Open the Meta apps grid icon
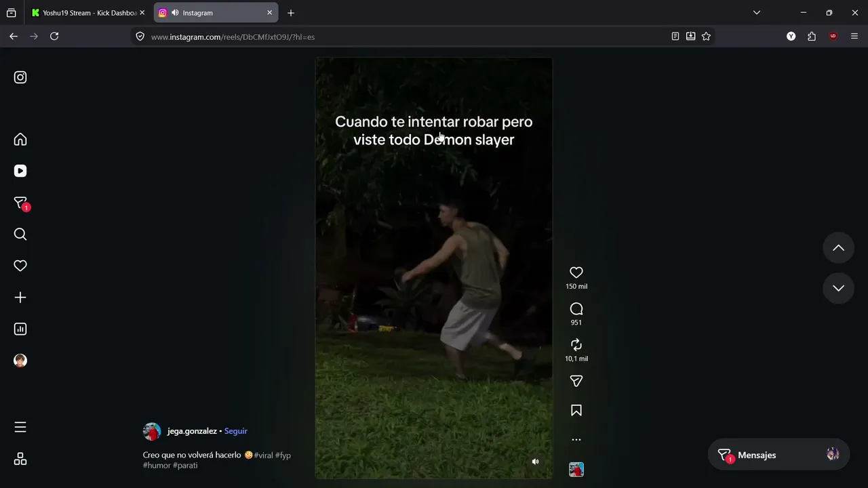Viewport: 868px width, 488px height. click(x=20, y=460)
